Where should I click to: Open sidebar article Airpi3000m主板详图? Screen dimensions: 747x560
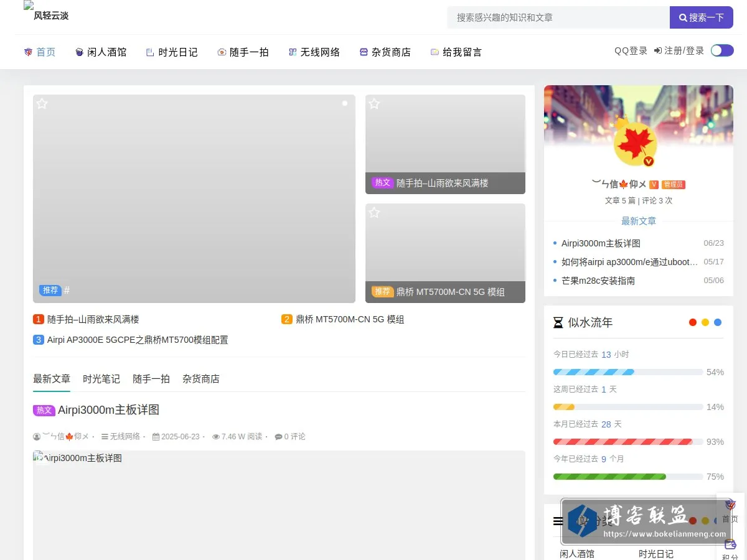[x=601, y=243]
